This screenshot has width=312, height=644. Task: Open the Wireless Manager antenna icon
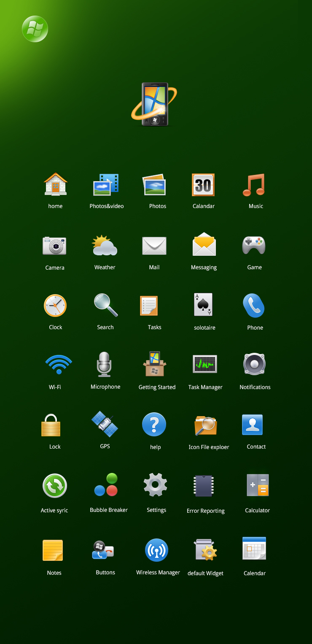point(156,550)
